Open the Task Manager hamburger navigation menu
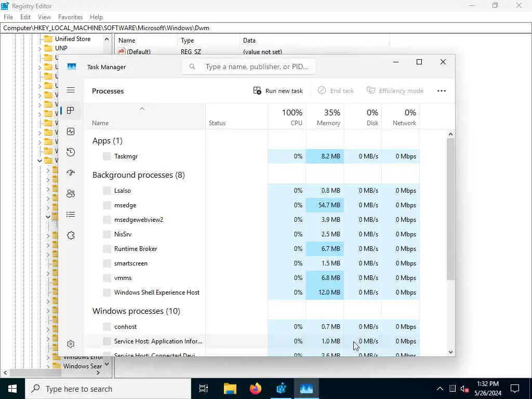The width and height of the screenshot is (532, 399). coord(71,90)
